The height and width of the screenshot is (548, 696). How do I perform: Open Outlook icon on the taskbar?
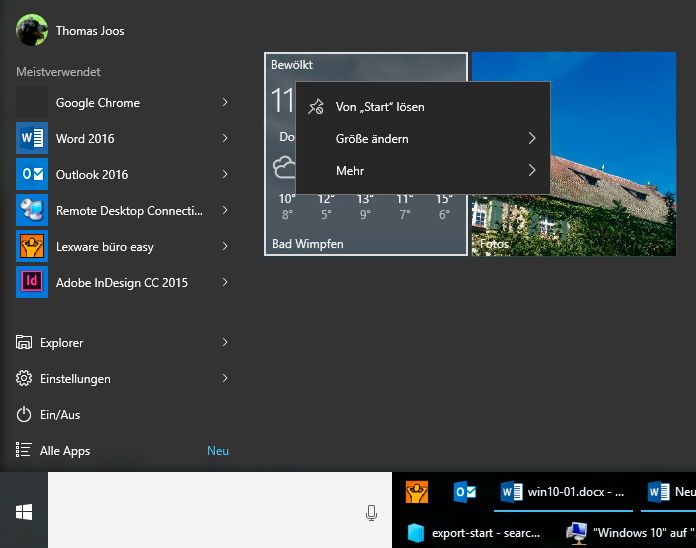coord(465,492)
